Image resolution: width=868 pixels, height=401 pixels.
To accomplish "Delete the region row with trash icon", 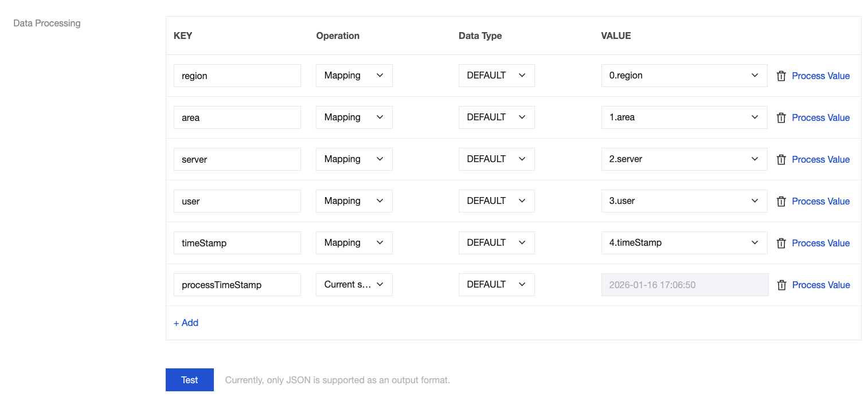I will (781, 76).
